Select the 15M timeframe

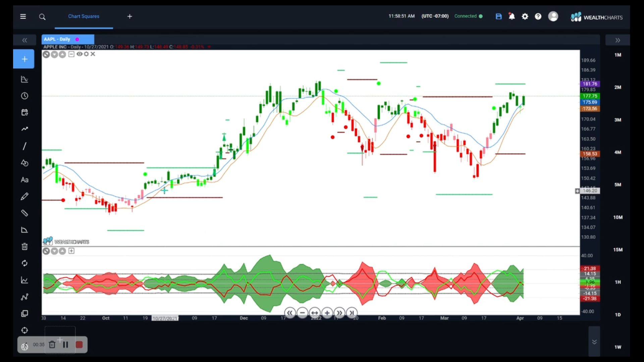618,250
